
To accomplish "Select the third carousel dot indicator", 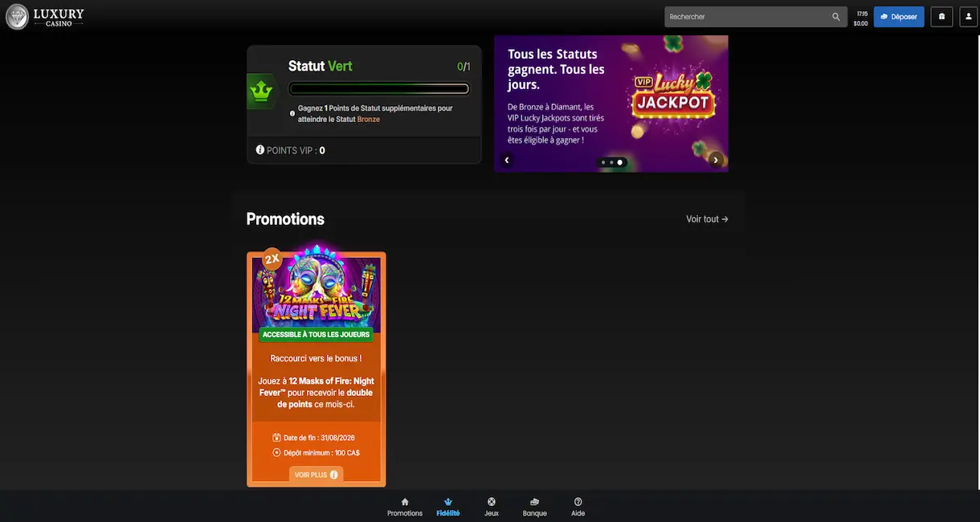I will point(619,162).
